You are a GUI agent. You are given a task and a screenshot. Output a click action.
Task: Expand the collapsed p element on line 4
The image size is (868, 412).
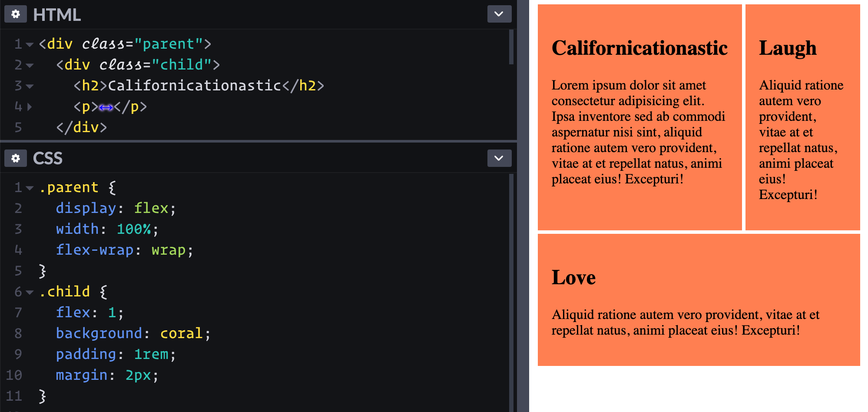pos(29,107)
